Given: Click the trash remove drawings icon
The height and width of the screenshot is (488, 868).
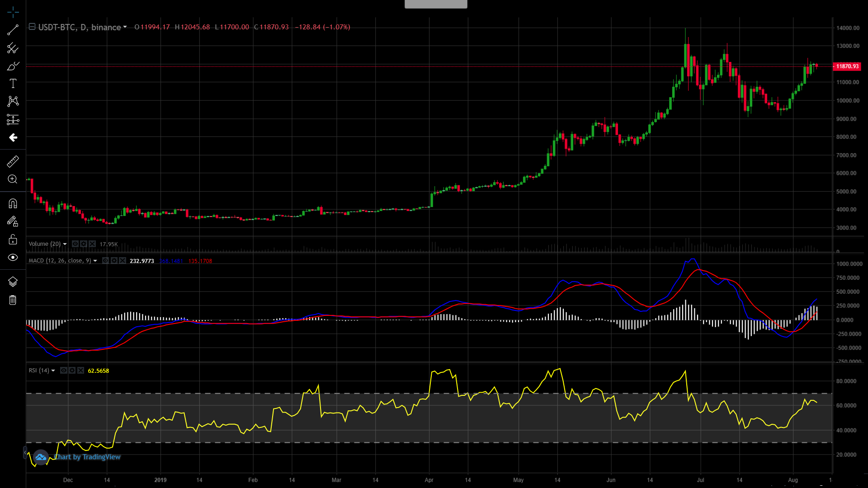Looking at the screenshot, I should click(x=13, y=300).
